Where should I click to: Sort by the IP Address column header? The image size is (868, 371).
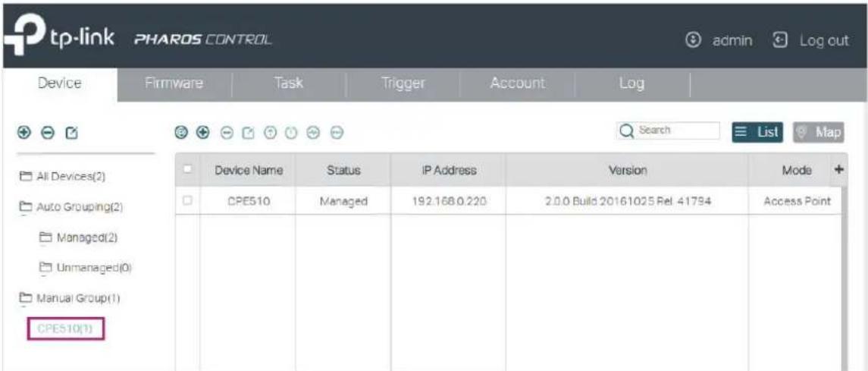coord(448,169)
